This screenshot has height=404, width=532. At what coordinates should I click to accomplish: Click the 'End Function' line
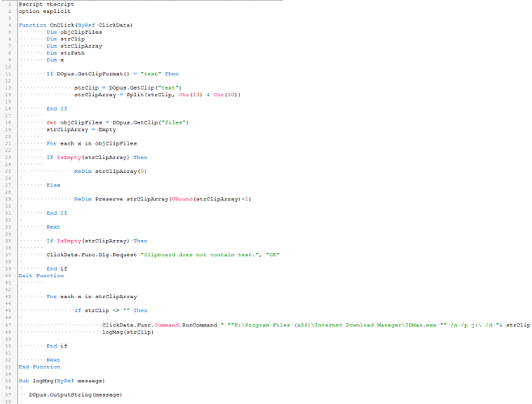[40, 367]
